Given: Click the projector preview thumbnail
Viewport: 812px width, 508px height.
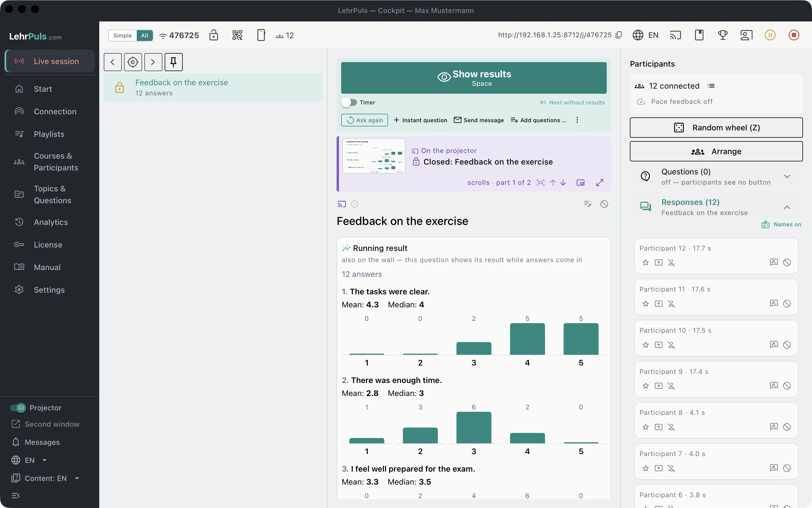Looking at the screenshot, I should coord(374,156).
